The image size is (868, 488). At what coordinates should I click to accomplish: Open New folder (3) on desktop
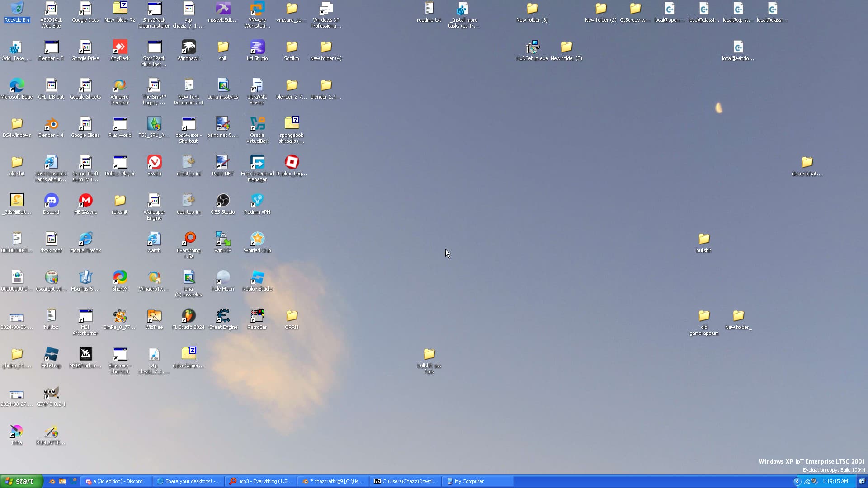pyautogui.click(x=532, y=13)
